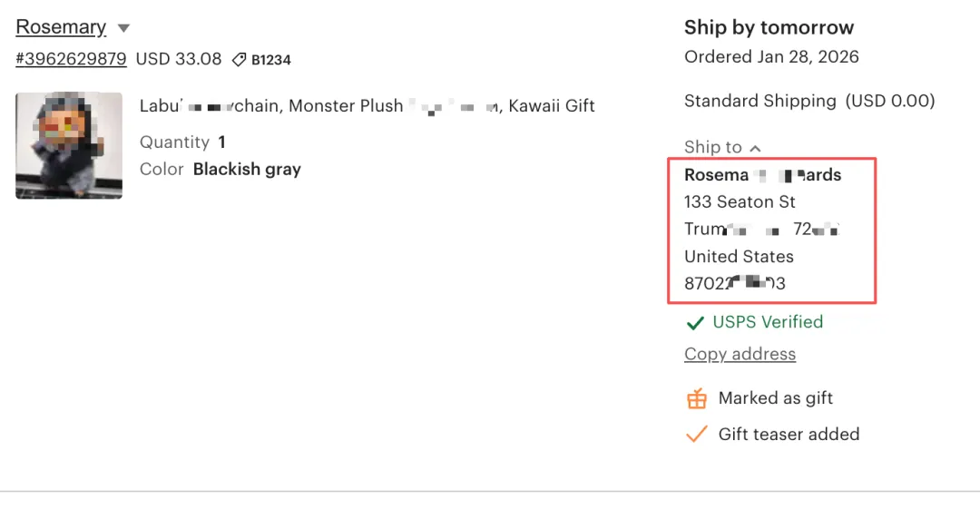The image size is (980, 529).
Task: Click the Ship by tomorrow heading
Action: point(769,27)
